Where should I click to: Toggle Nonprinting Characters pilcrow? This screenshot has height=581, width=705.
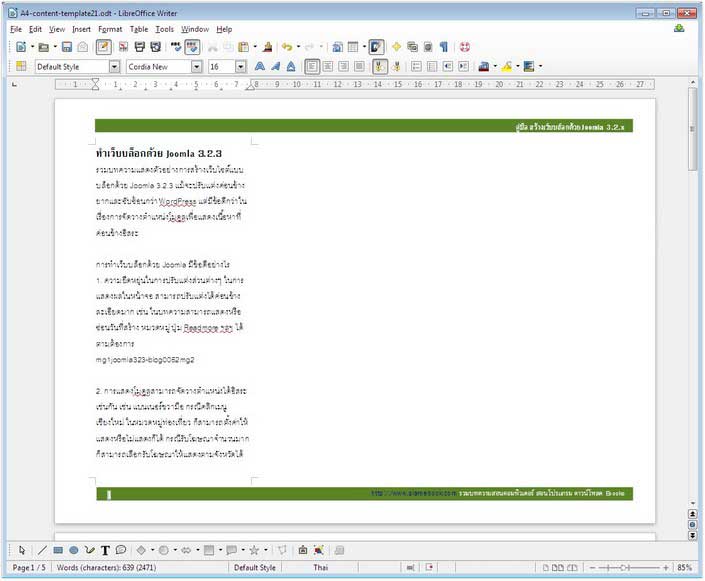(444, 47)
